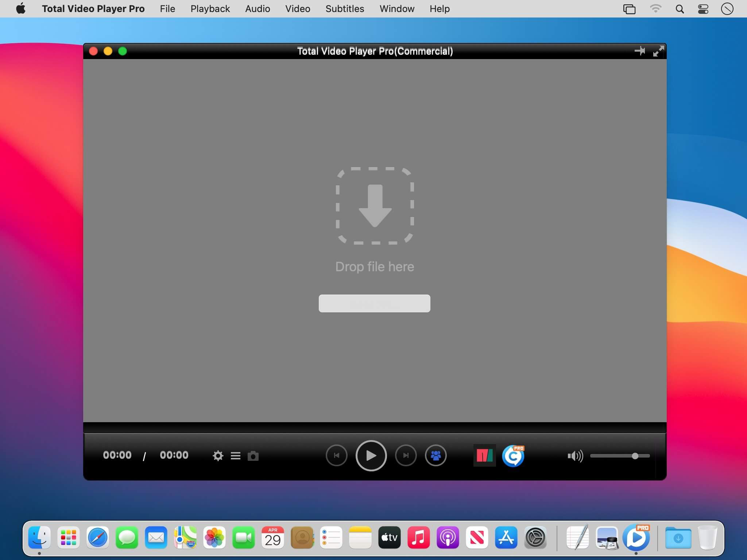Skip to next with the forward icon

(x=405, y=455)
